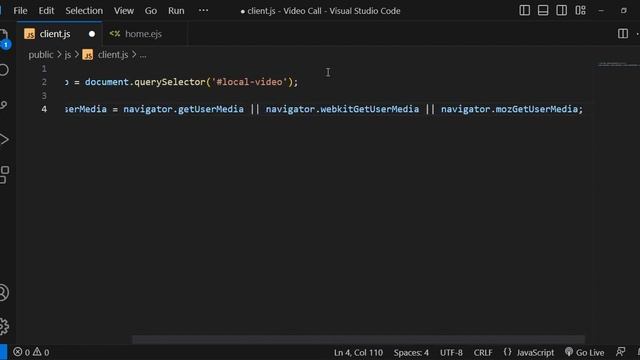Toggle the primary side bar layout icon
Viewport: 640px width, 360px height.
524,11
